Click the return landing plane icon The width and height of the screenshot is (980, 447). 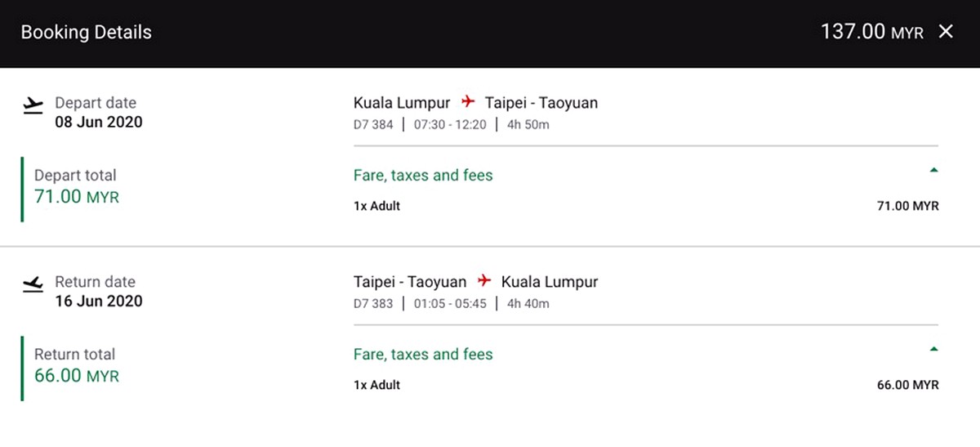[33, 284]
